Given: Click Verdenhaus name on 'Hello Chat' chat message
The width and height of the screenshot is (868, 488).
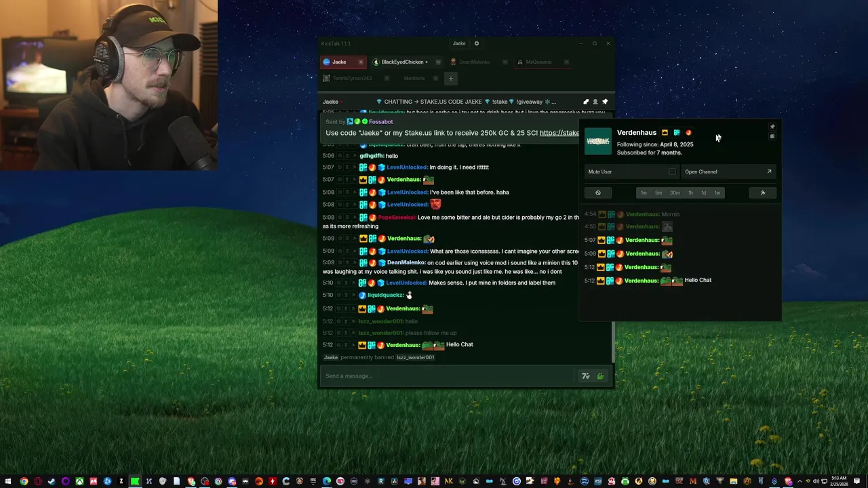Looking at the screenshot, I should point(403,345).
